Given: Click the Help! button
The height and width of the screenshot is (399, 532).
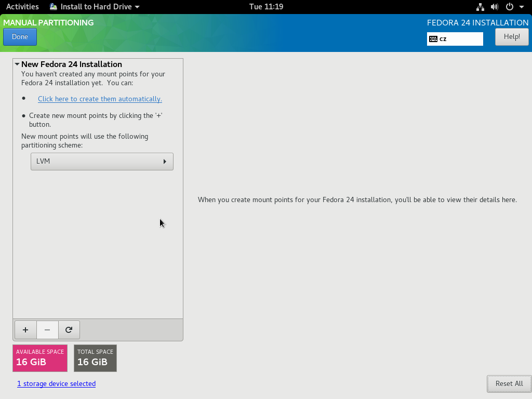Looking at the screenshot, I should [512, 37].
